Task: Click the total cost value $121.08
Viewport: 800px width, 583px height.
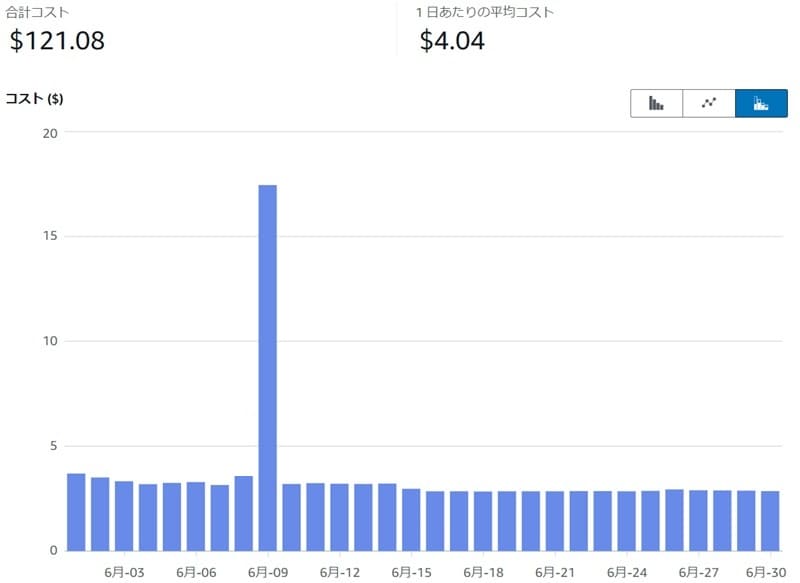Action: 57,41
